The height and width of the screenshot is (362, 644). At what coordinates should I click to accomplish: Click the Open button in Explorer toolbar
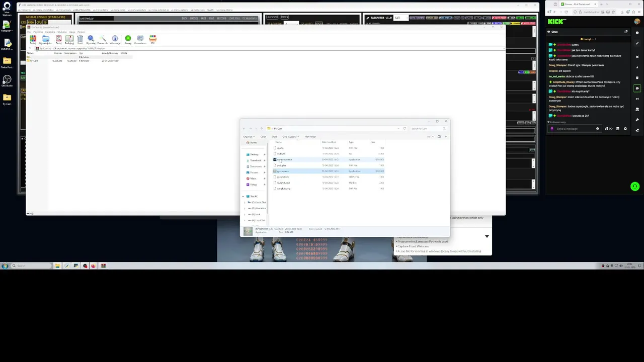[x=263, y=137]
